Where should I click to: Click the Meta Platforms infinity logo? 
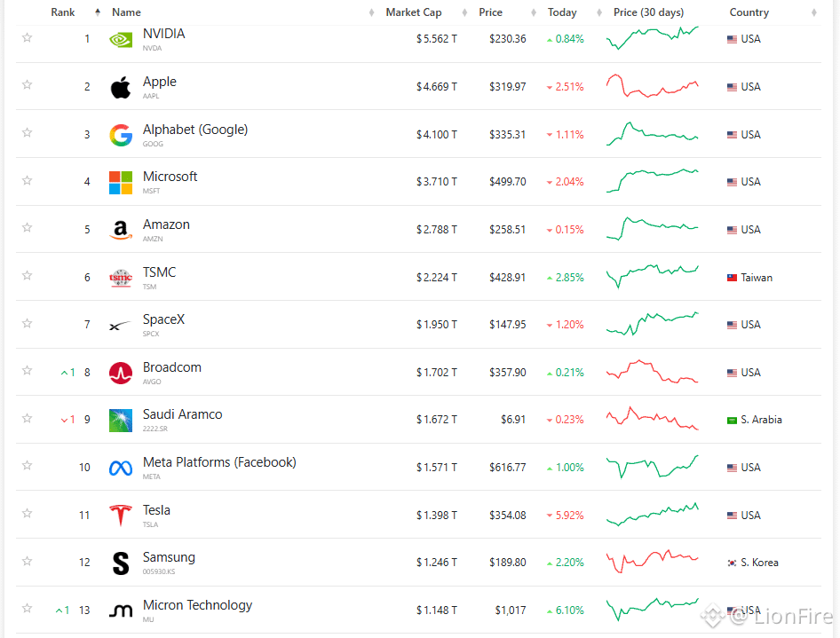click(x=121, y=469)
